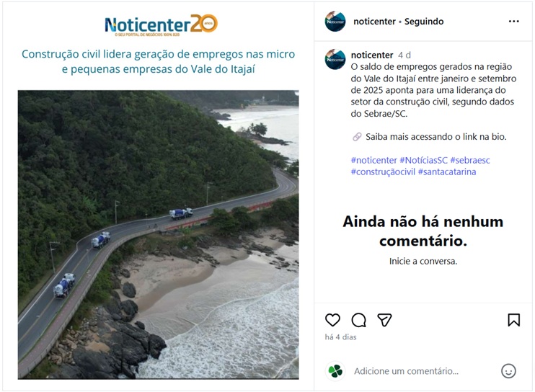The height and width of the screenshot is (392, 535).
Task: Click the coastal road post photo
Action: 159,234
